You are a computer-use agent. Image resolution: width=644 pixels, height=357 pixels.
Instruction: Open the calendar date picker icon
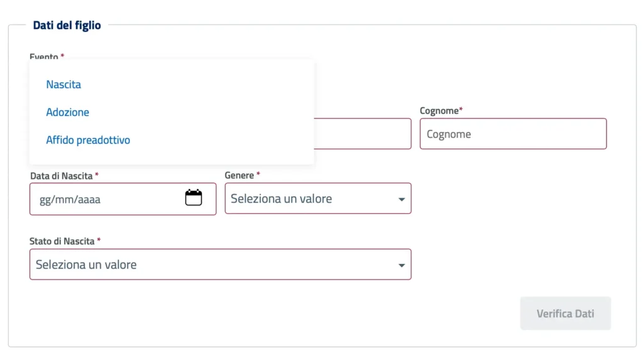(x=194, y=198)
